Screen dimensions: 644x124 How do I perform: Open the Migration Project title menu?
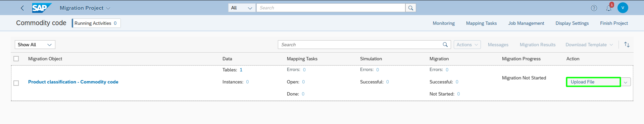85,8
